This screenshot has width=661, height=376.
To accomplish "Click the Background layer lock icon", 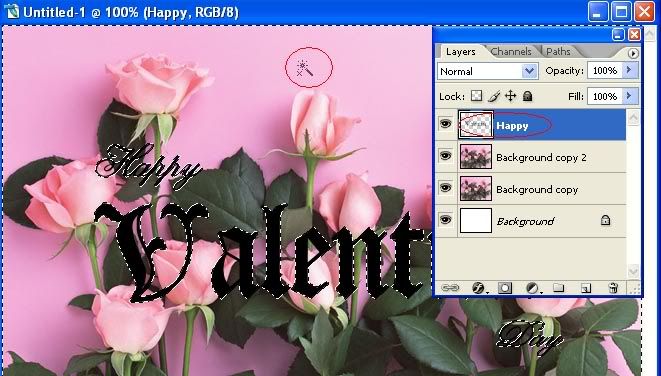I will (x=605, y=220).
